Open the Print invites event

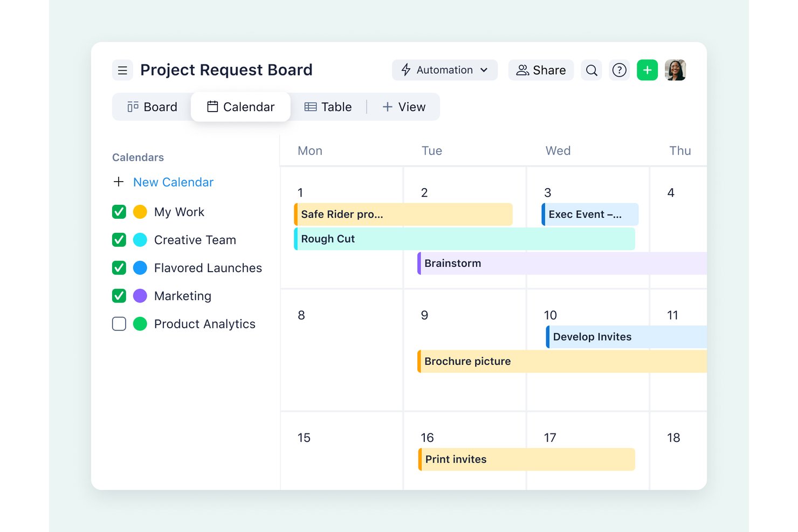526,459
